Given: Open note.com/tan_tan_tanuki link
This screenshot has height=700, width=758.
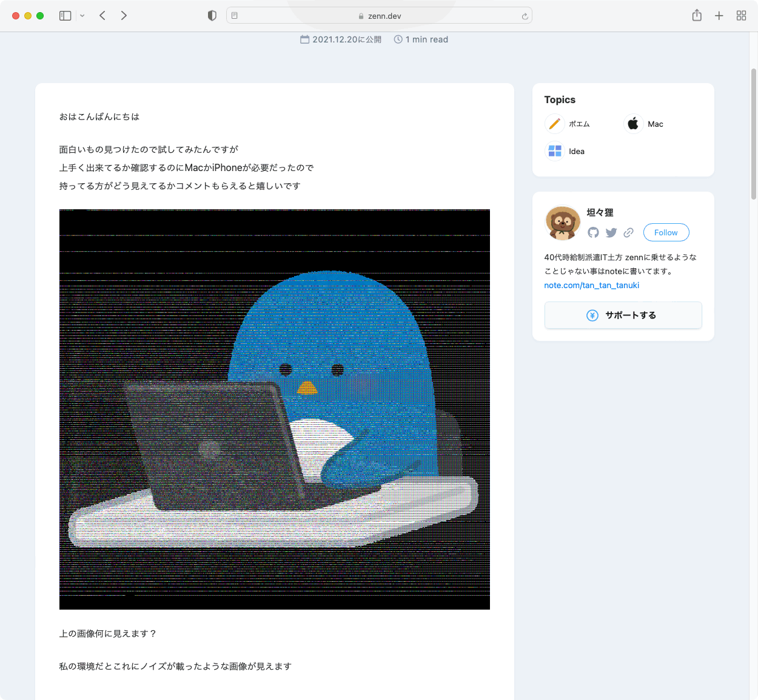Looking at the screenshot, I should [592, 285].
